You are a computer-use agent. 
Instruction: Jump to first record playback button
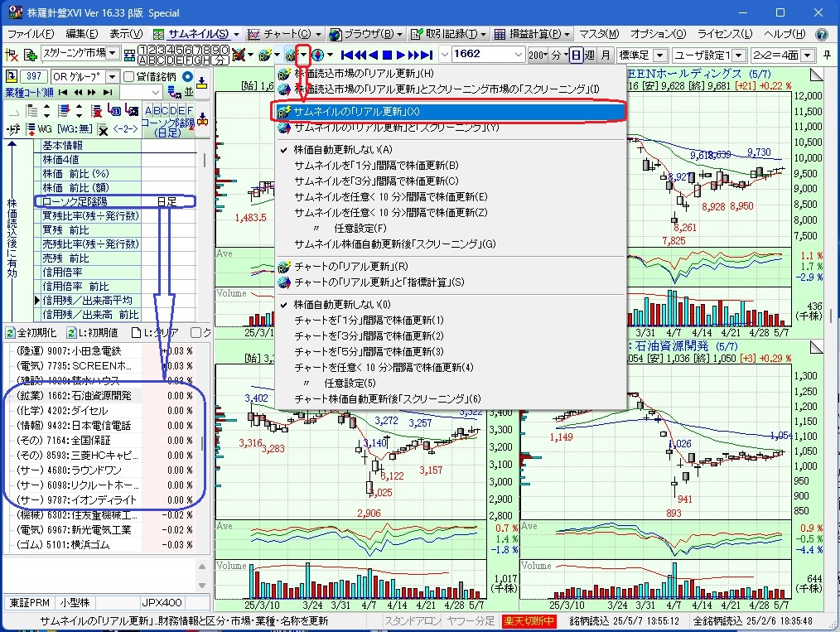346,55
